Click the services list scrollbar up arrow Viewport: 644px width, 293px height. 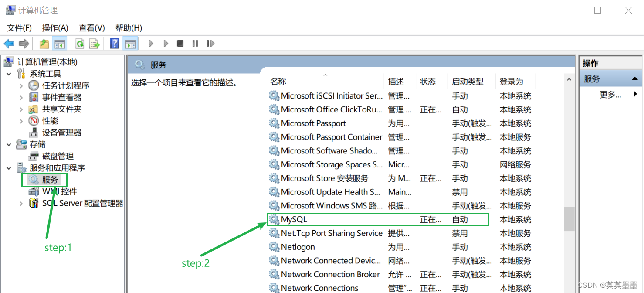[x=569, y=80]
